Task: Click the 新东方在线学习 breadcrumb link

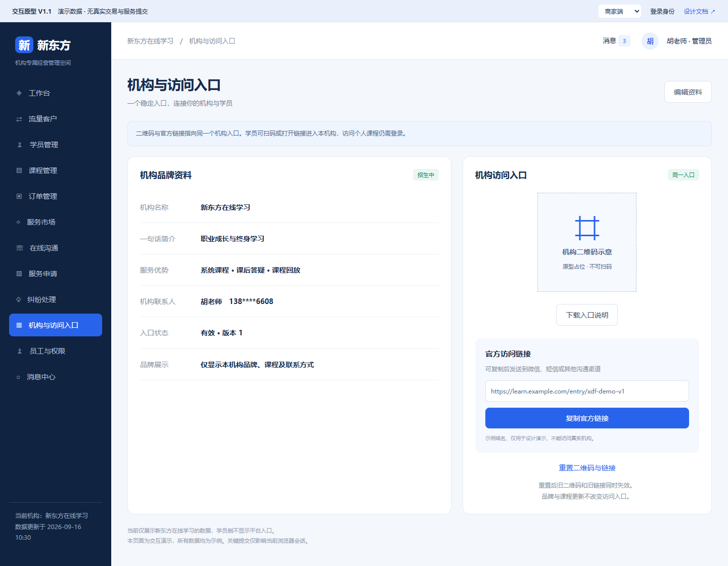Action: tap(150, 41)
